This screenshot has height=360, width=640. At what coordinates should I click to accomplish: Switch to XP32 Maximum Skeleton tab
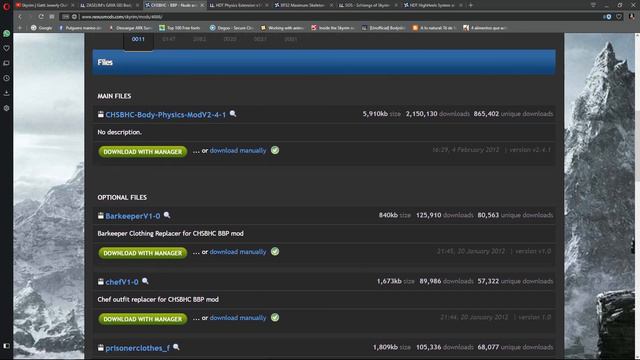tap(302, 5)
